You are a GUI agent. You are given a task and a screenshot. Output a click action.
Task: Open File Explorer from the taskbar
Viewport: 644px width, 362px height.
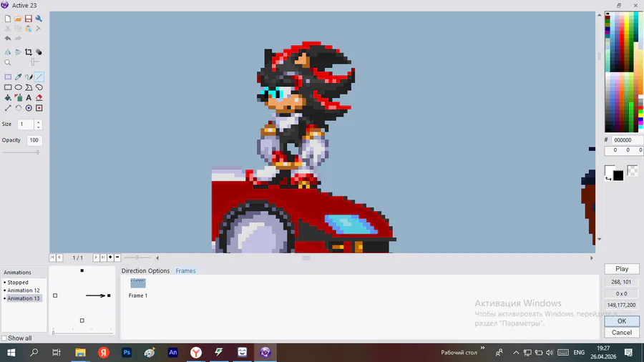coord(80,352)
